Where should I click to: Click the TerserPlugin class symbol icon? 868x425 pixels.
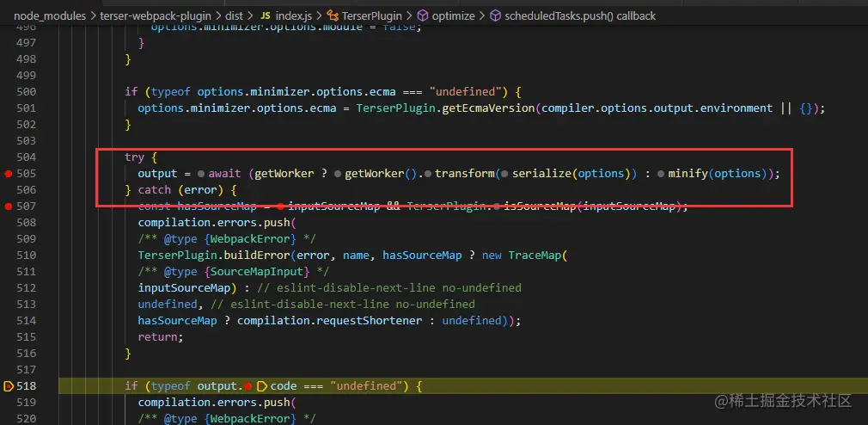coord(333,16)
